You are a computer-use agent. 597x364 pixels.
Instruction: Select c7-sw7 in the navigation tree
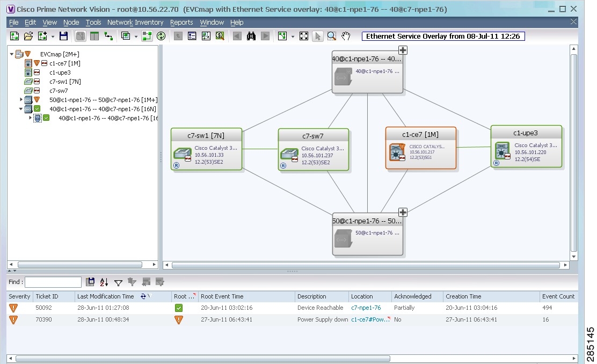[x=59, y=91]
